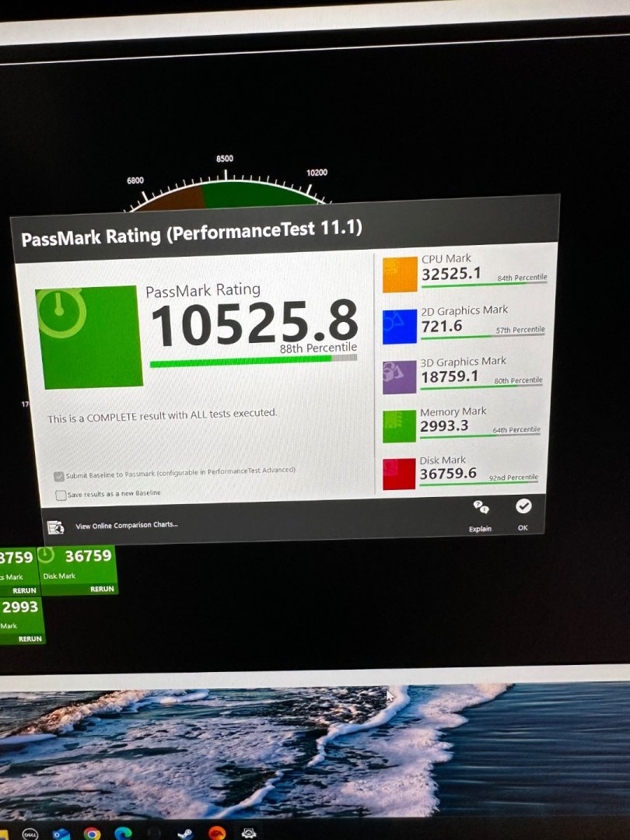This screenshot has height=840, width=630.
Task: Click the OK checkmark icon
Action: 523,506
